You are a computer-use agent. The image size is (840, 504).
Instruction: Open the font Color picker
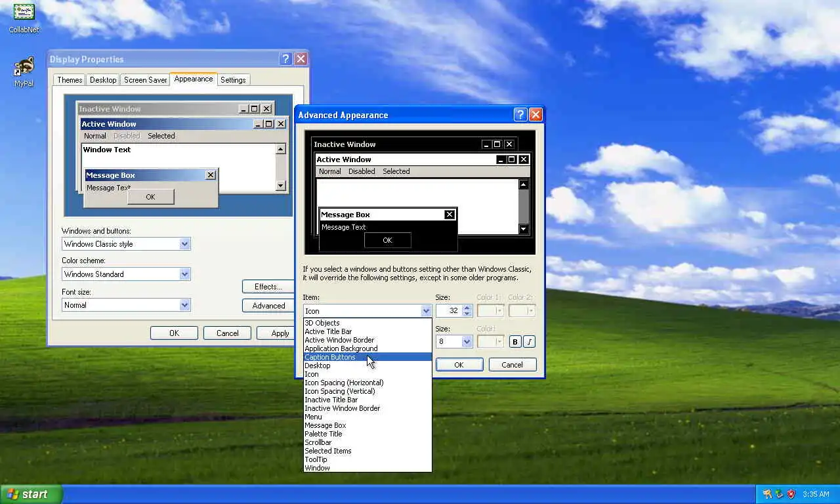pyautogui.click(x=490, y=342)
